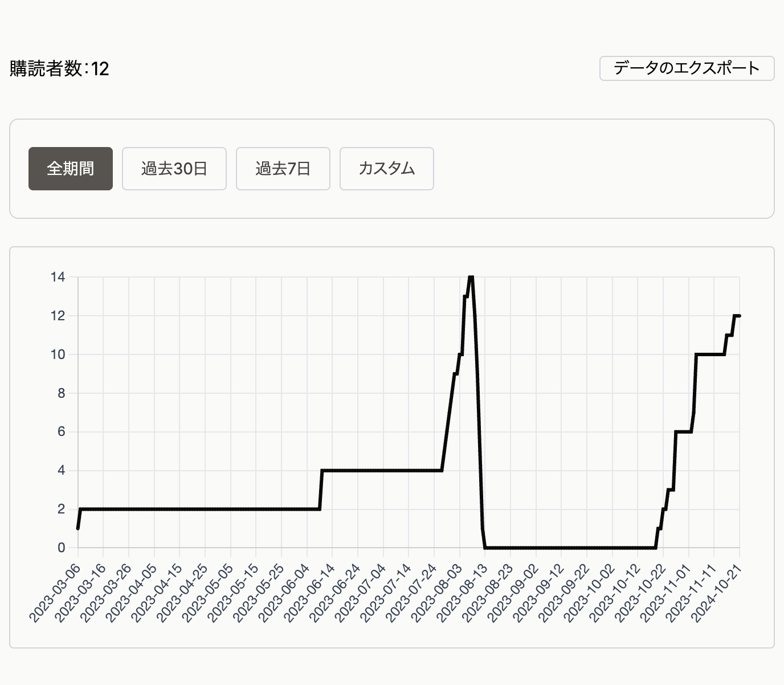Click the 購読者数:12 heading text
The height and width of the screenshot is (685, 784).
point(59,69)
